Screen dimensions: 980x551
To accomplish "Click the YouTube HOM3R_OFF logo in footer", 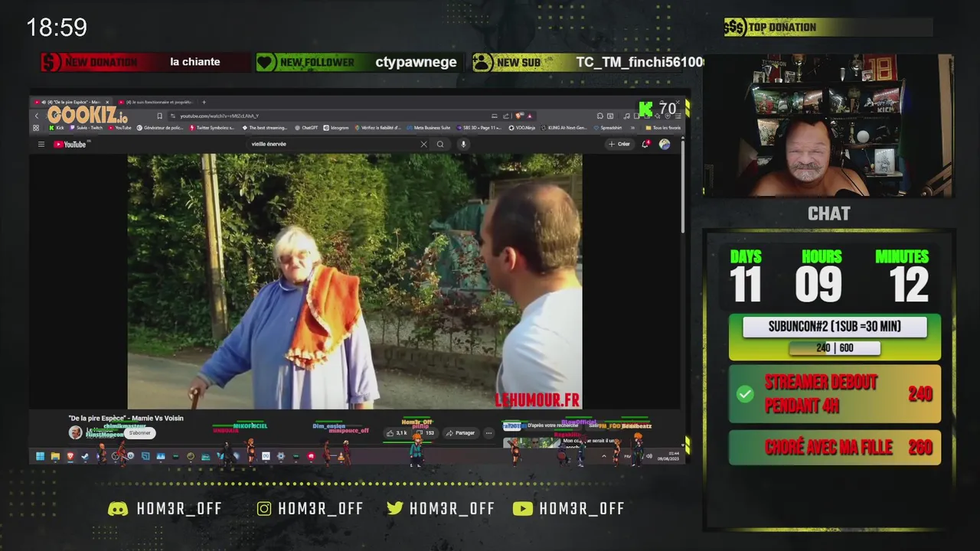I will (522, 509).
